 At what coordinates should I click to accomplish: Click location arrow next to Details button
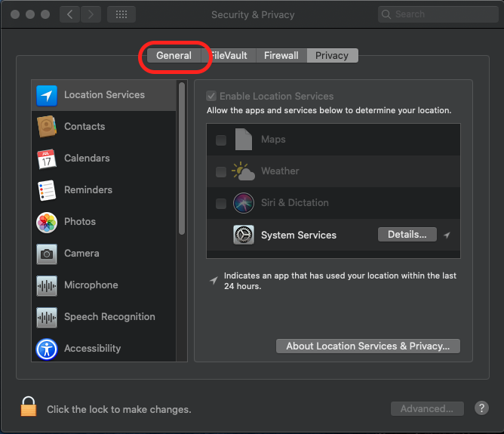(x=447, y=235)
